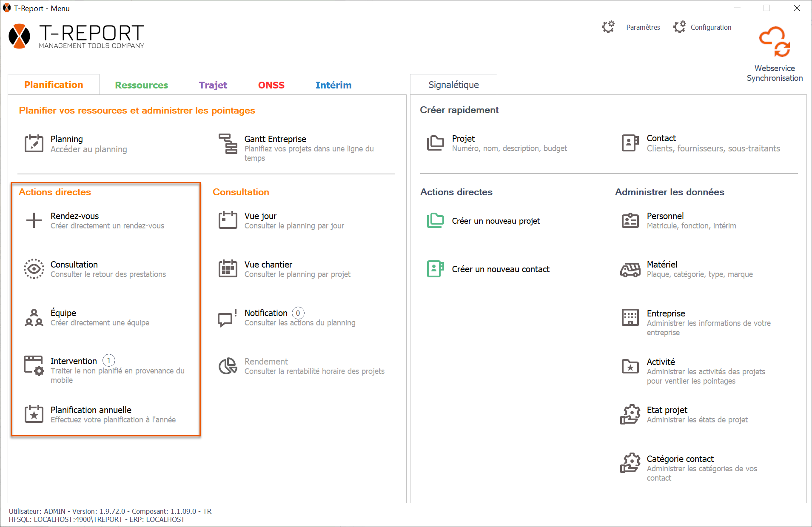Click the Notification count badge
812x527 pixels.
[x=298, y=313]
